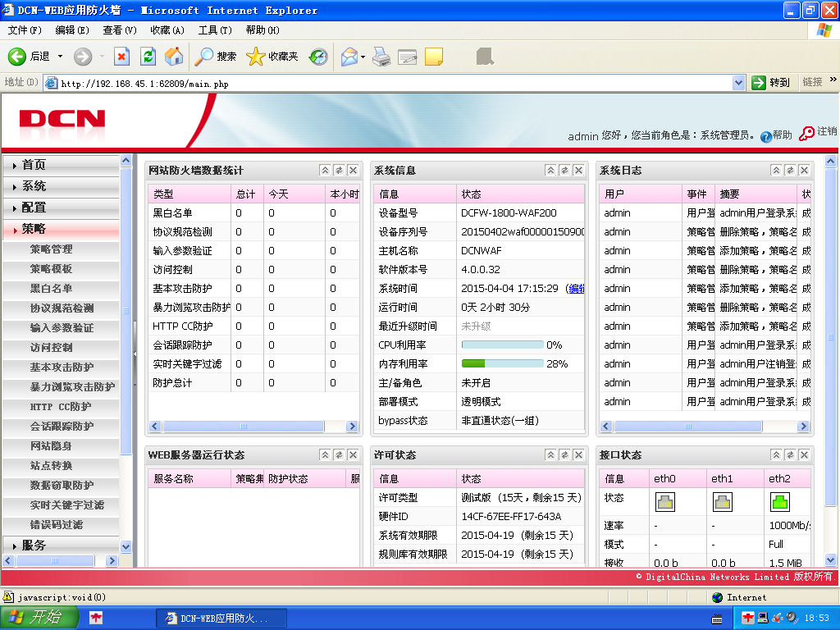The image size is (840, 630).
Task: Click the IE Back button
Action: 29,57
